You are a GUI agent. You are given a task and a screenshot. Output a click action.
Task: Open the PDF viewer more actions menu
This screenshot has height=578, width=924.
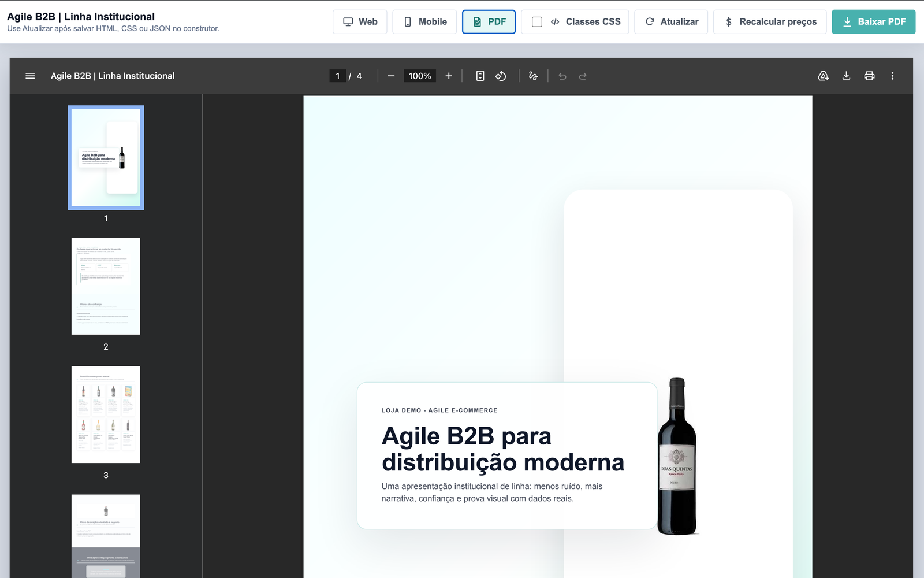pos(892,76)
